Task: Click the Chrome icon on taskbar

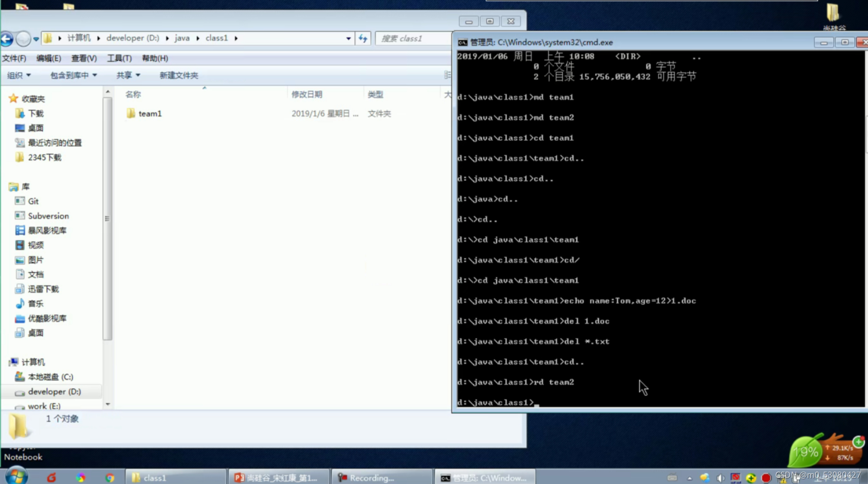Action: coord(110,478)
